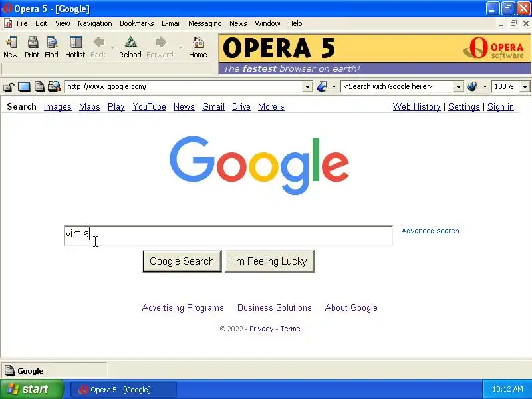Click into the URL address field
This screenshot has width=532, height=399.
coord(184,87)
